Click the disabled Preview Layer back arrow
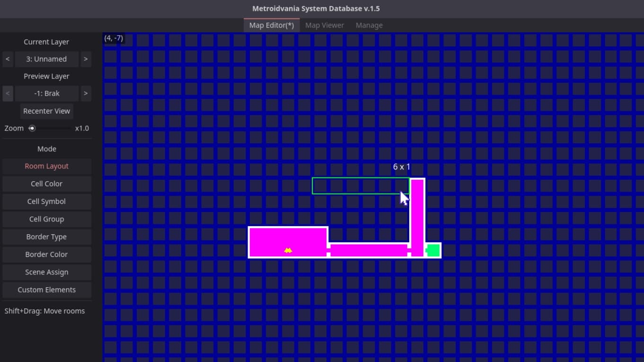Viewport: 644px width, 362px height. pos(8,93)
